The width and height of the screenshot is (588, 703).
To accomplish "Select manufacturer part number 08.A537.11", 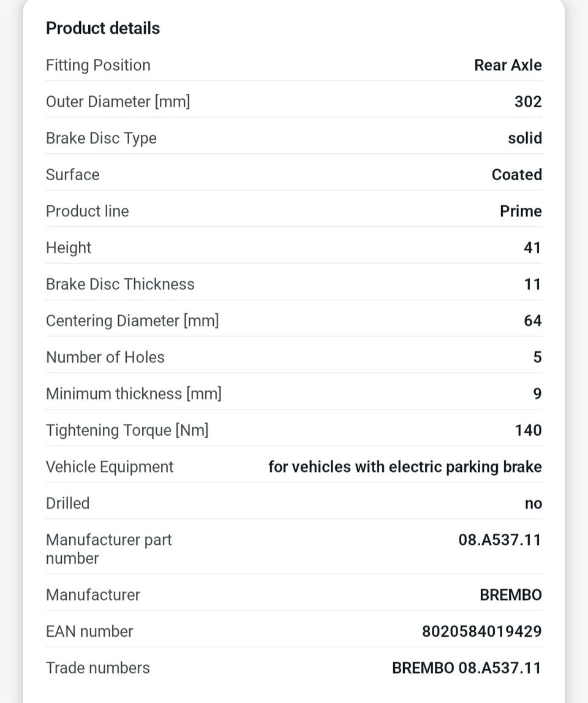I will click(x=500, y=540).
